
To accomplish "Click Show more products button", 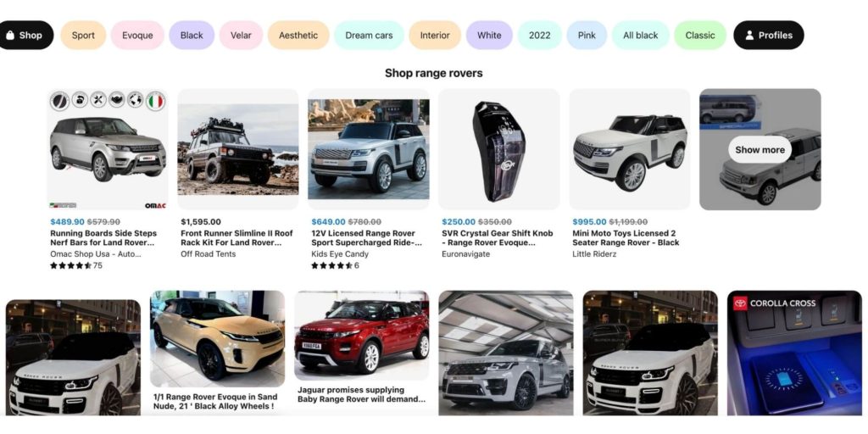I will [759, 149].
